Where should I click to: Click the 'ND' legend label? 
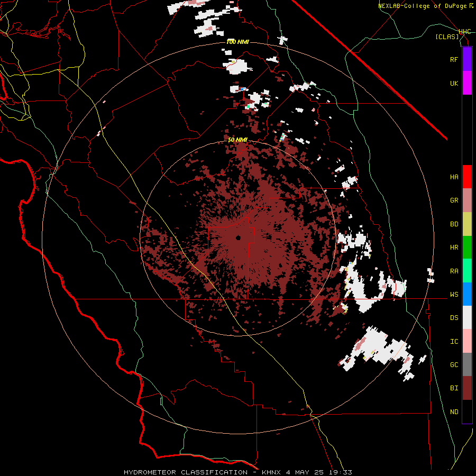click(454, 412)
